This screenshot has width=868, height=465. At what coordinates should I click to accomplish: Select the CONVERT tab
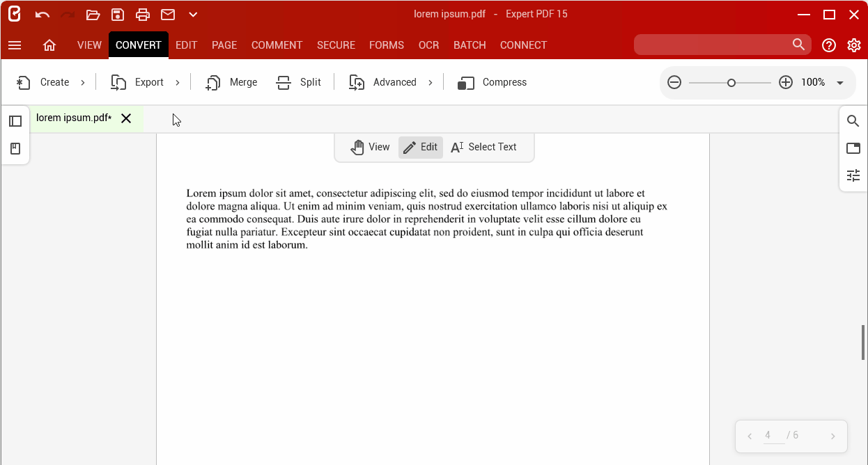[139, 45]
